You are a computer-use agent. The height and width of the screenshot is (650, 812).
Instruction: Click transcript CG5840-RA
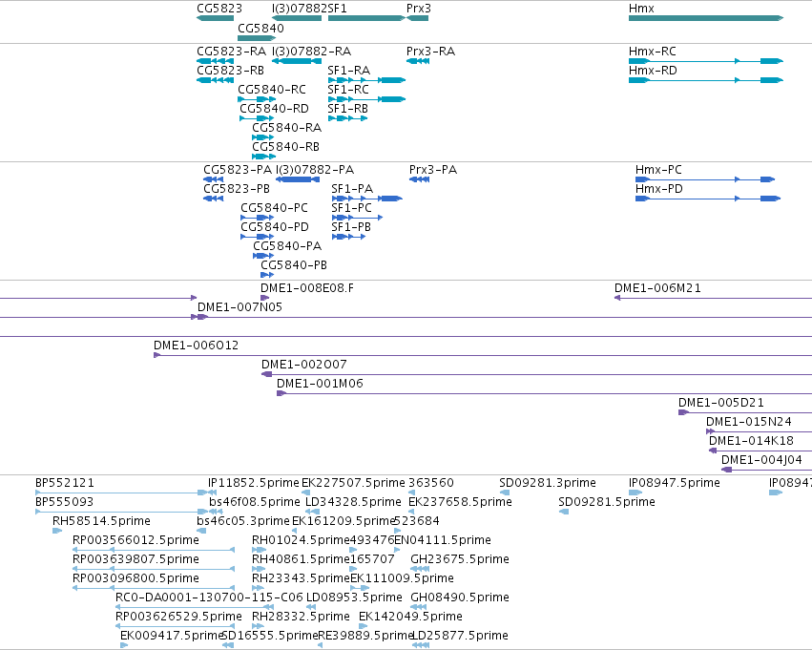click(263, 137)
